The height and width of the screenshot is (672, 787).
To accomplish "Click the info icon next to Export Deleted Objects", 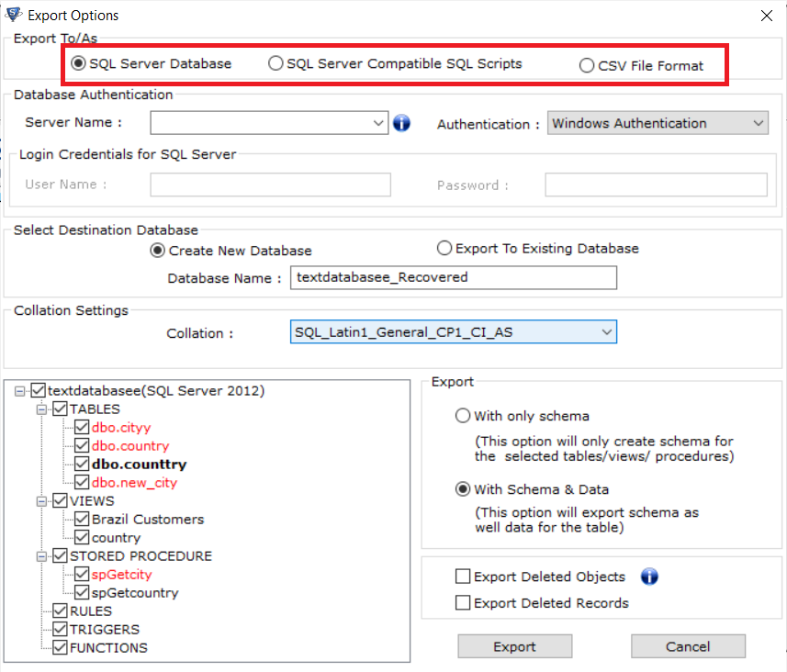I will point(649,577).
